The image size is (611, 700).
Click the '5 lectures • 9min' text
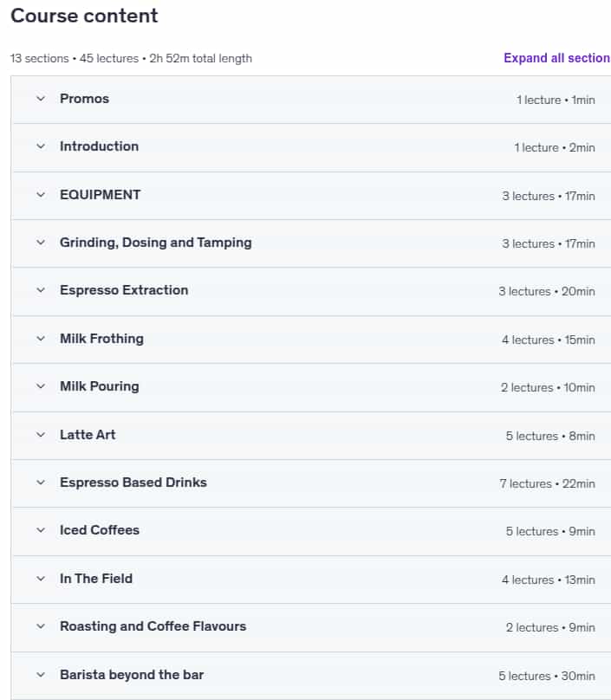tap(550, 532)
